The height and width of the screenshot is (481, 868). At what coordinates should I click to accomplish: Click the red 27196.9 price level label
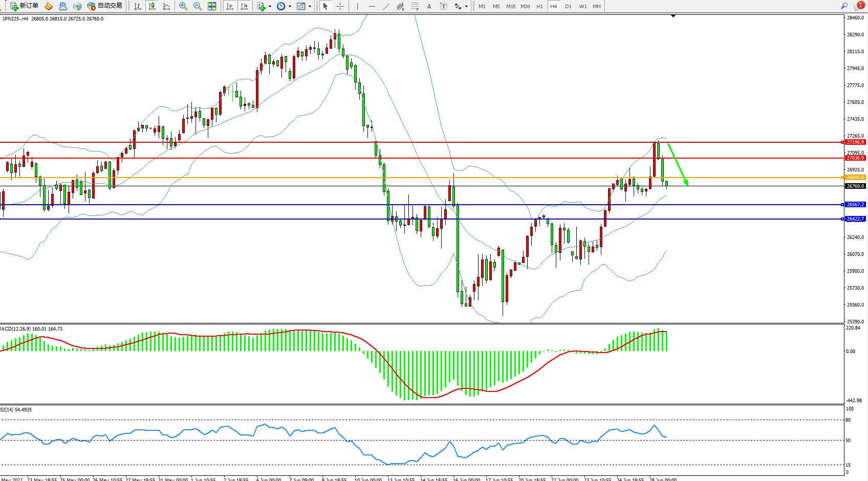pyautogui.click(x=855, y=142)
